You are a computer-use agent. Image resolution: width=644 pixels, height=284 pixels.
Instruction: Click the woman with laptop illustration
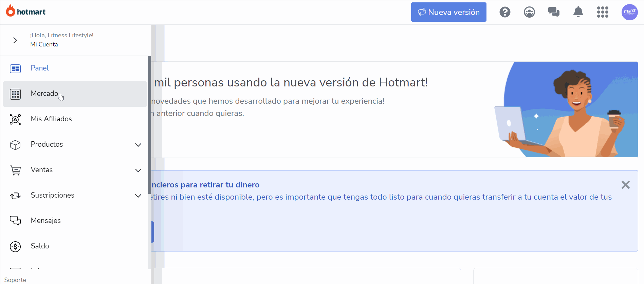(x=566, y=109)
